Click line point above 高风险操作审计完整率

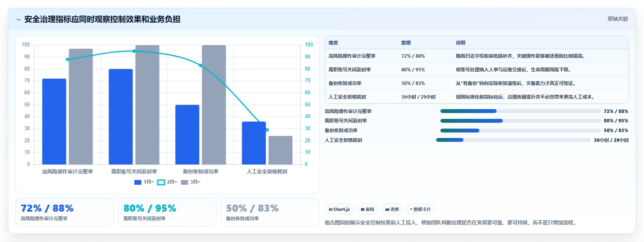pyautogui.click(x=67, y=60)
